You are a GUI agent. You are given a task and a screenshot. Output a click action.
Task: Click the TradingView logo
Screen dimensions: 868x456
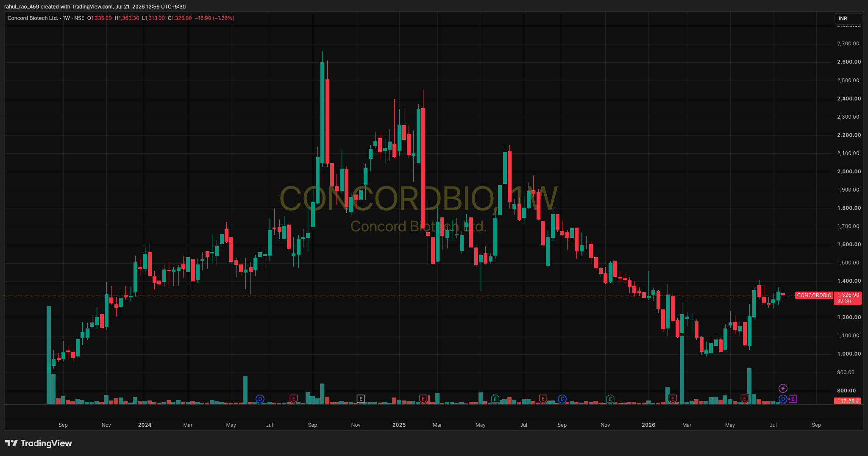[x=39, y=443]
